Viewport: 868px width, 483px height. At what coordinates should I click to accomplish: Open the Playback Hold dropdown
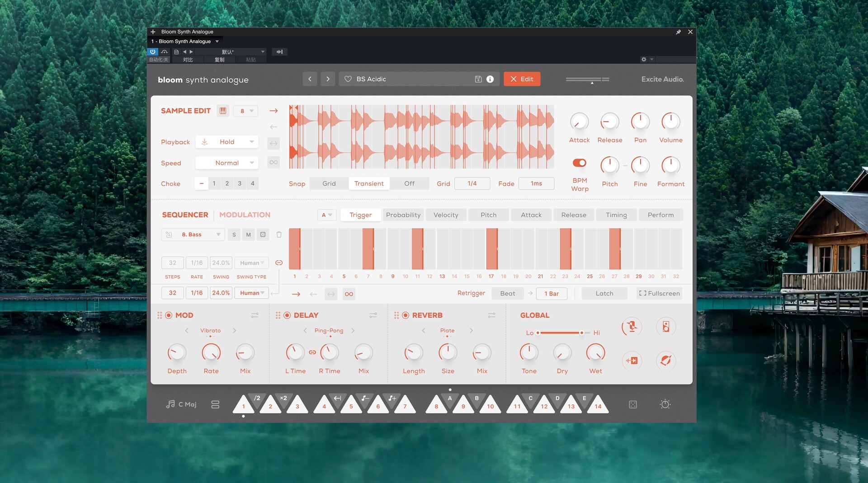(227, 142)
